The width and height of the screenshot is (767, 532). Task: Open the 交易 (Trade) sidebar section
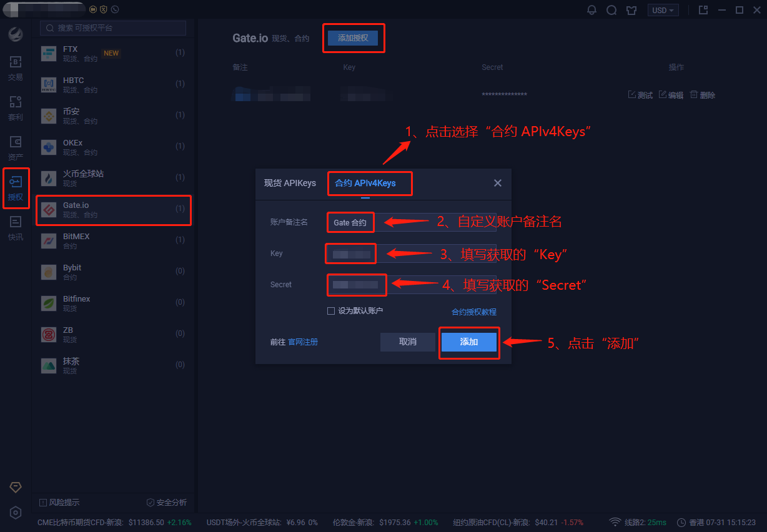(x=16, y=68)
